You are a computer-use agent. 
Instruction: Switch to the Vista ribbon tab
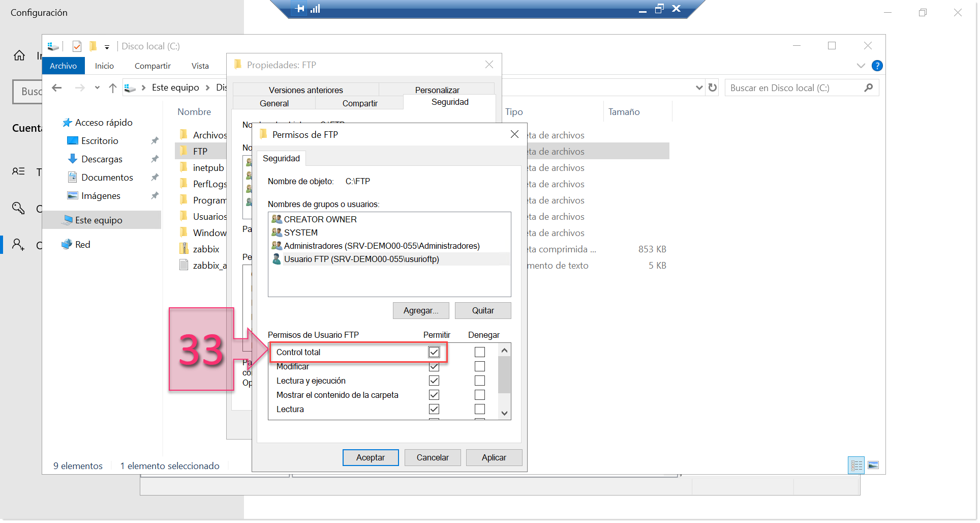pyautogui.click(x=200, y=66)
